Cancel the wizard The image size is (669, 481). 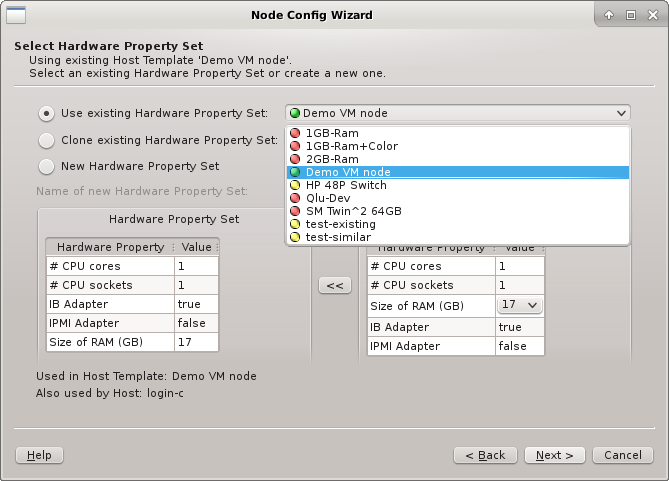623,455
